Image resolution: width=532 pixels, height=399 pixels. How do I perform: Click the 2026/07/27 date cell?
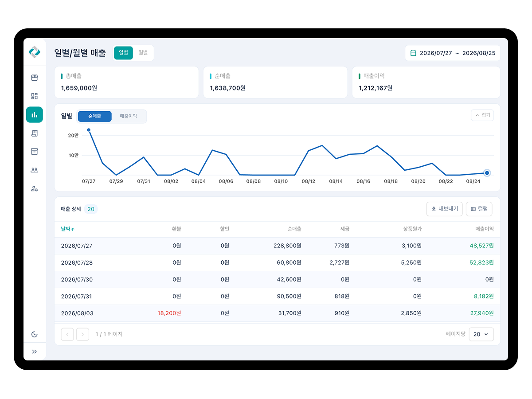click(x=77, y=246)
